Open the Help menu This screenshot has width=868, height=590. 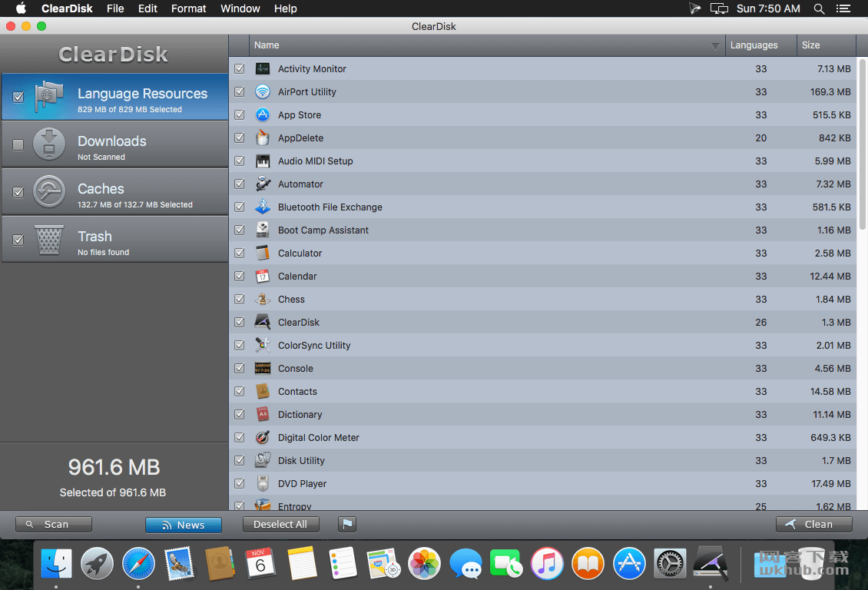(286, 8)
